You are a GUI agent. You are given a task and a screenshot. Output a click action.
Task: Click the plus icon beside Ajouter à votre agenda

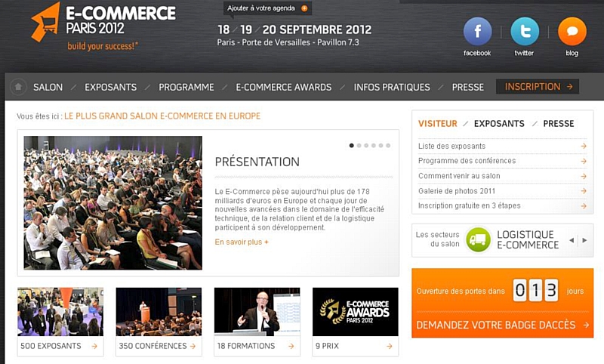[304, 8]
